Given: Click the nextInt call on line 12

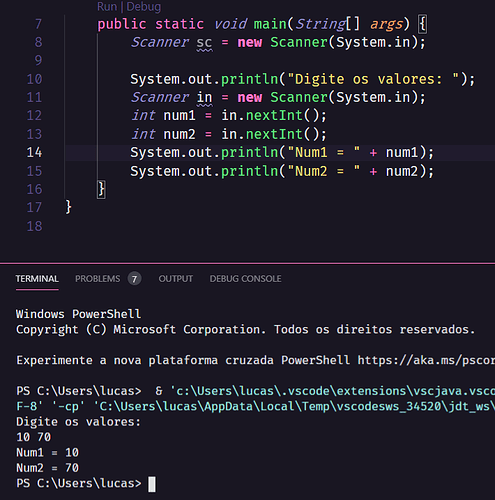Looking at the screenshot, I should point(274,116).
